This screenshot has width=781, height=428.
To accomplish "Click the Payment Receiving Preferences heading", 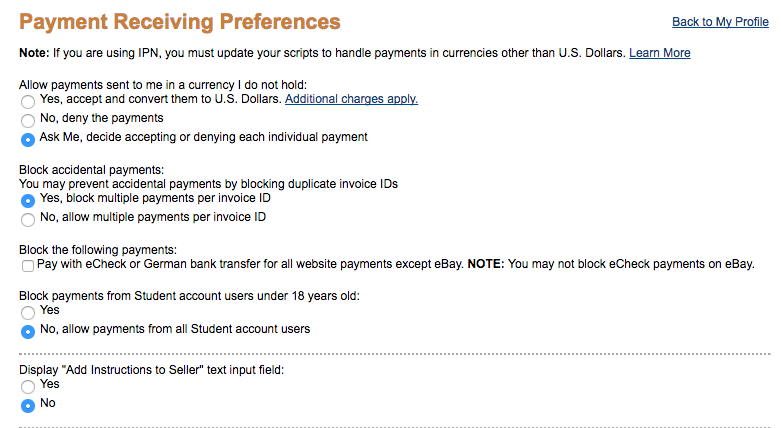I will click(180, 22).
